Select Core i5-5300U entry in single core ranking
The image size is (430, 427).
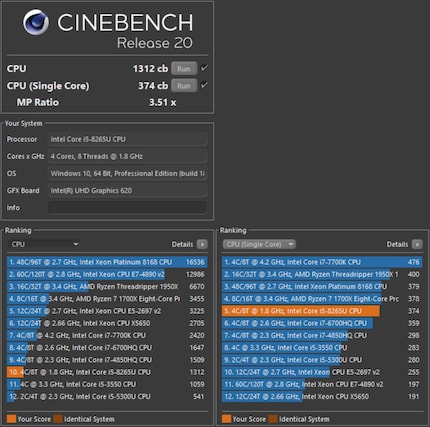point(322,360)
